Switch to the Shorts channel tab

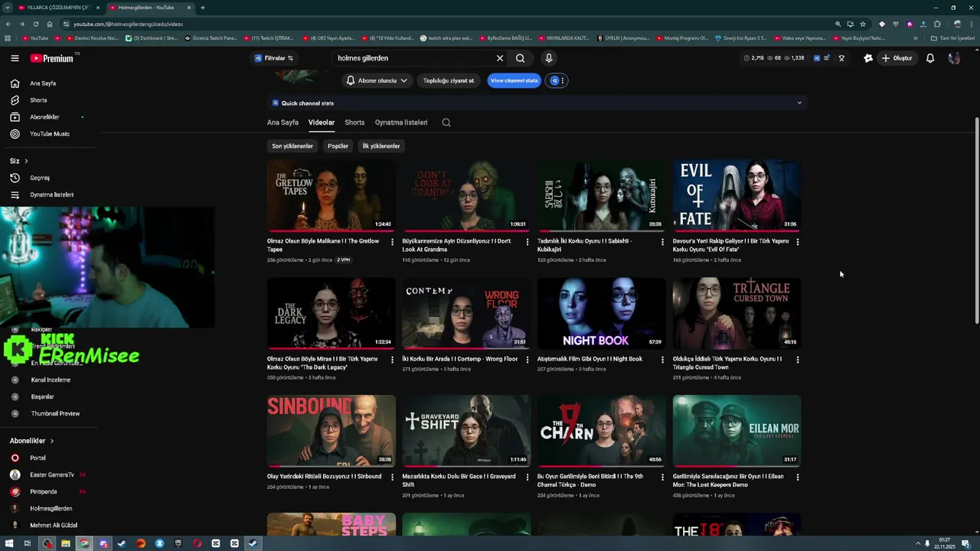pos(354,122)
